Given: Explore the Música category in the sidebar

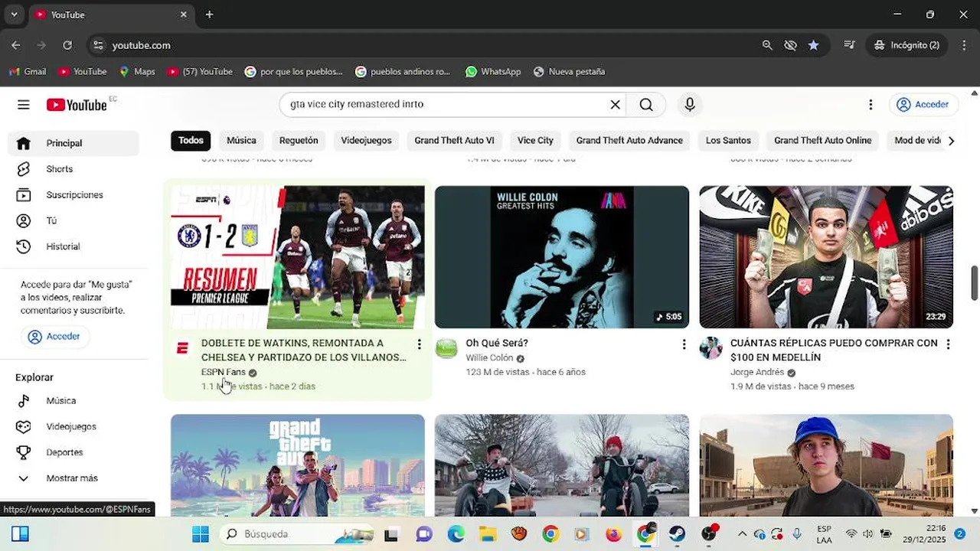Looking at the screenshot, I should (73, 401).
